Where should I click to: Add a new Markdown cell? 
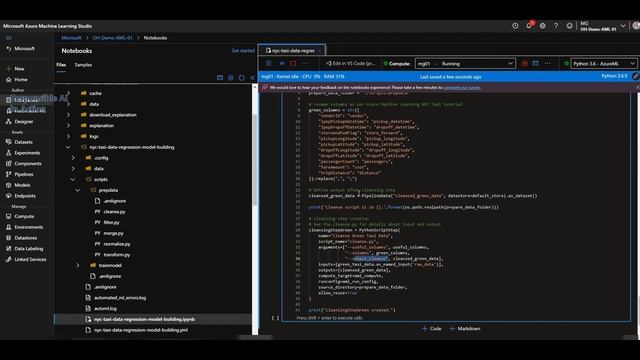point(465,329)
